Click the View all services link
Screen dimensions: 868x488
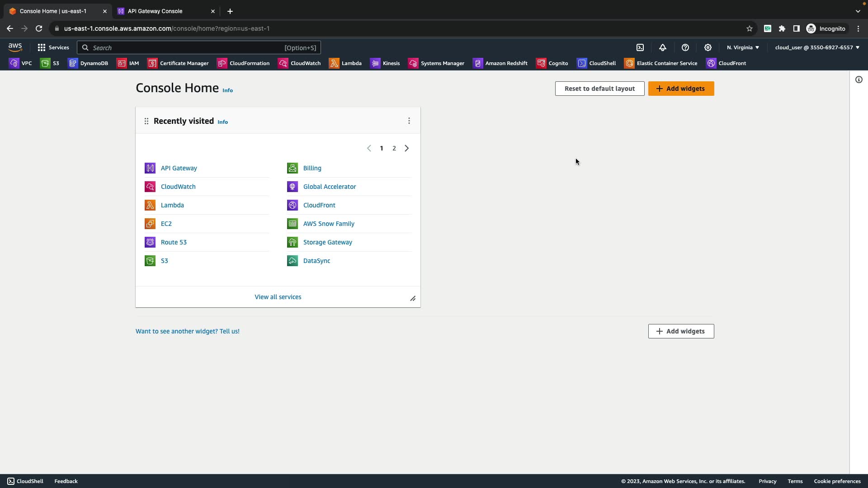coord(278,297)
